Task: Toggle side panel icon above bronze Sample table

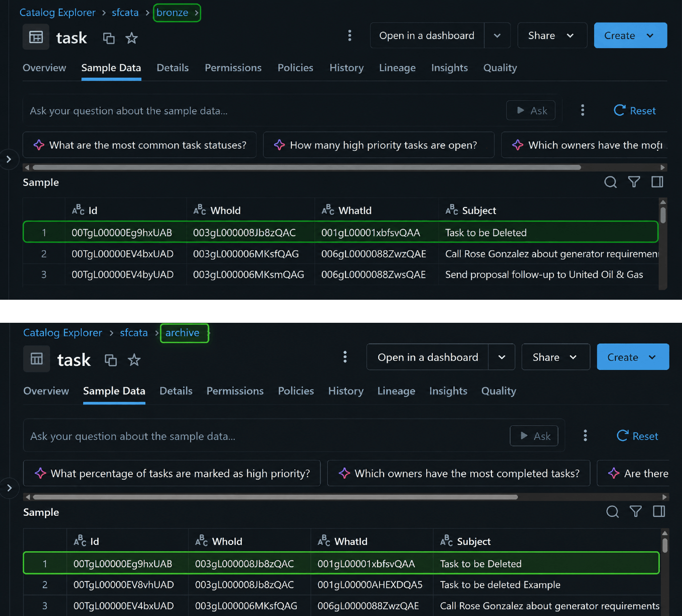Action: coord(657,182)
